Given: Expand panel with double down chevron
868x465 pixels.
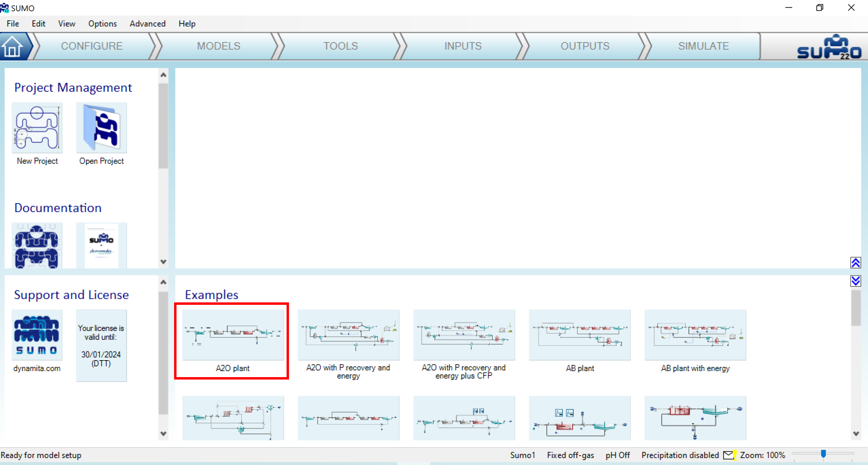Looking at the screenshot, I should point(856,281).
